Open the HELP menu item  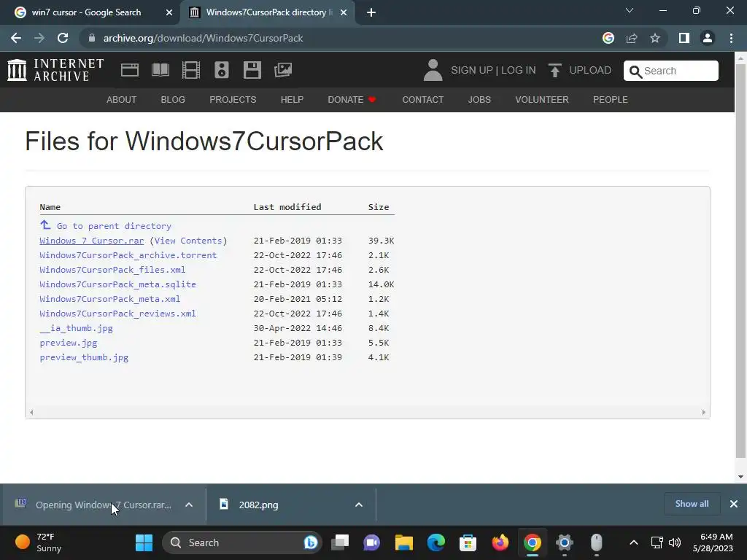292,99
